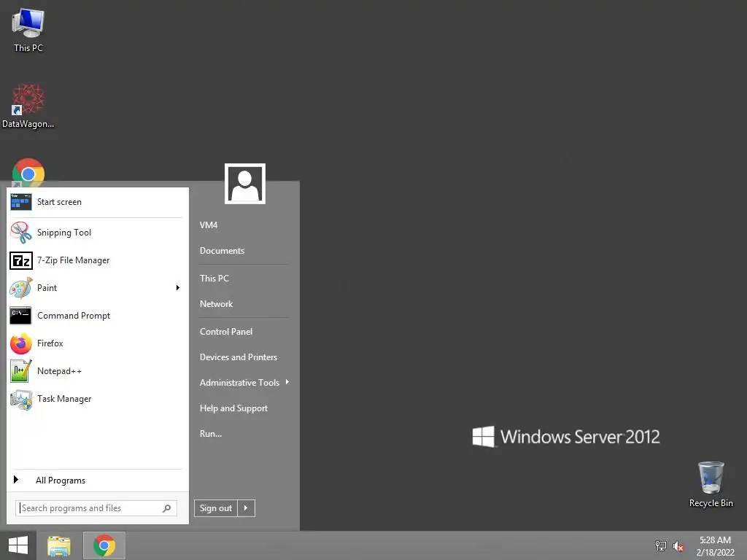This screenshot has width=747, height=560.
Task: Click the Chrome desktop shortcut icon
Action: (x=28, y=172)
